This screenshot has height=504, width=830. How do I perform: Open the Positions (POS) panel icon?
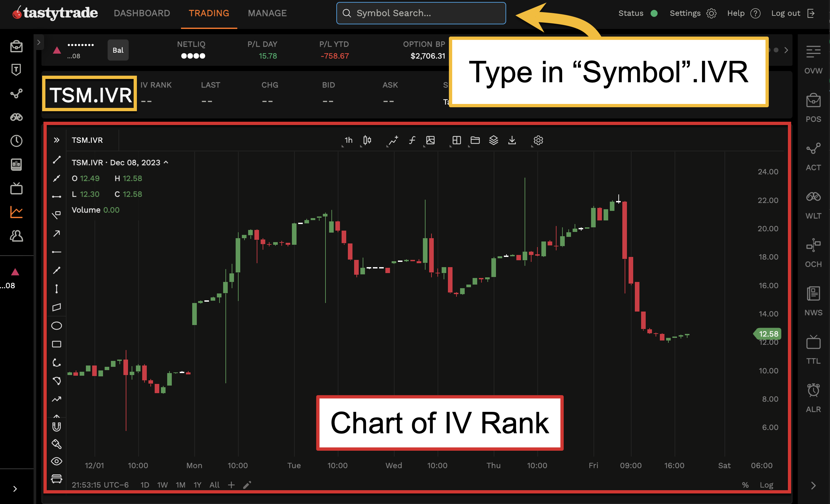(814, 100)
